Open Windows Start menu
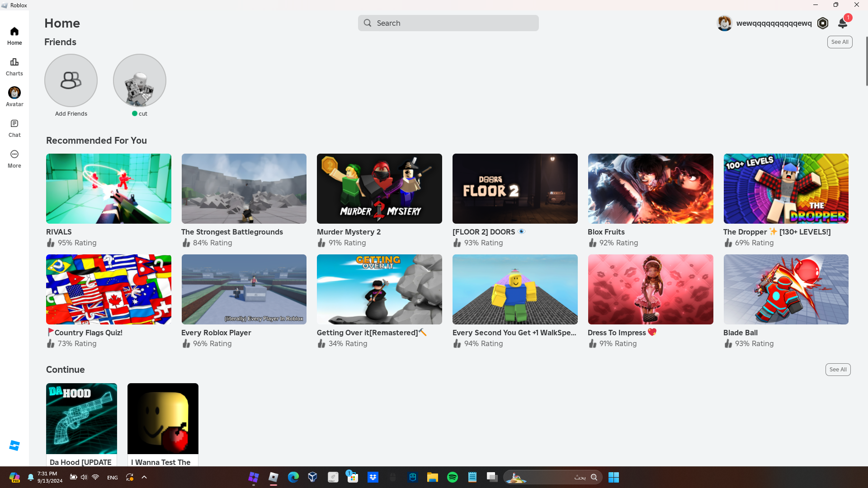Image resolution: width=868 pixels, height=488 pixels. 613,477
